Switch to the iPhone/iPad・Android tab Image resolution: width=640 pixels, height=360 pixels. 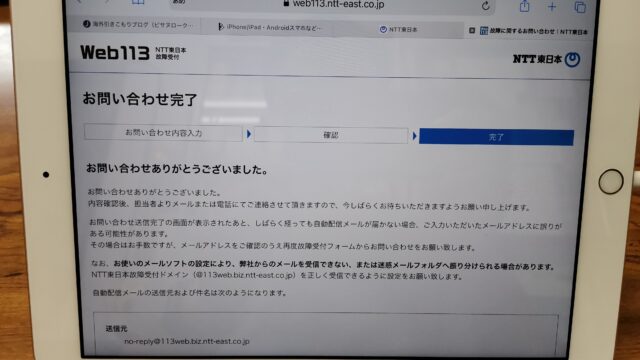(x=269, y=27)
